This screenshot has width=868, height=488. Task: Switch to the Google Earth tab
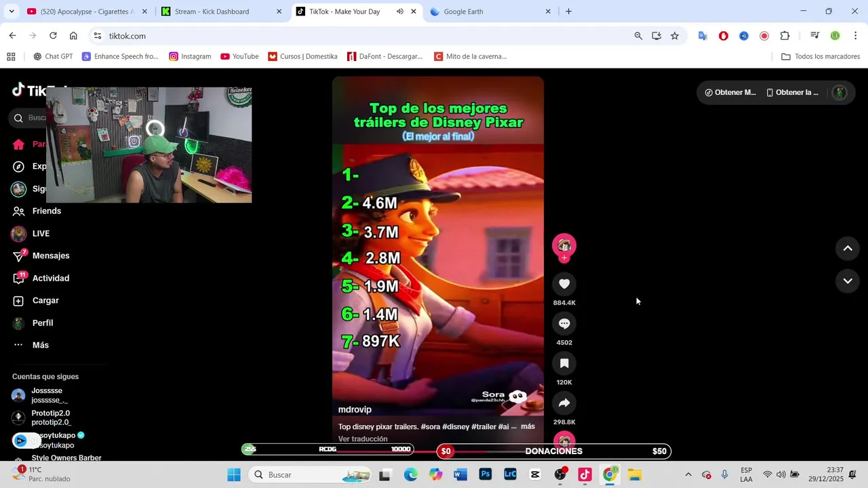pos(490,12)
